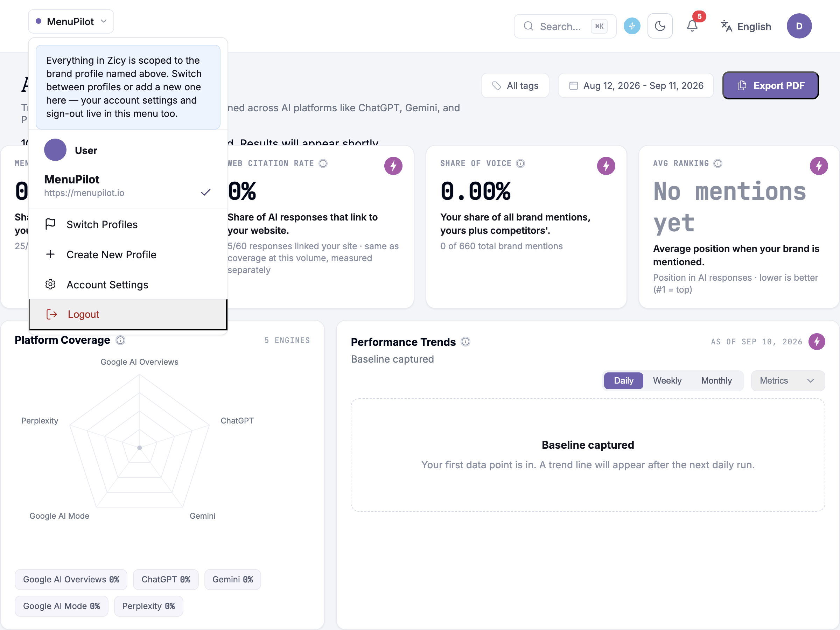Select the Daily trend view

(x=623, y=380)
